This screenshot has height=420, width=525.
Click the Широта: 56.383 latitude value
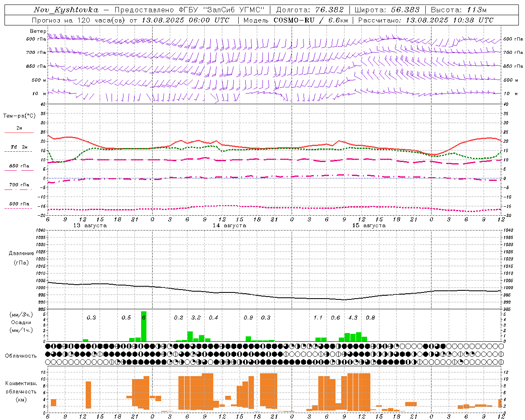(387, 10)
